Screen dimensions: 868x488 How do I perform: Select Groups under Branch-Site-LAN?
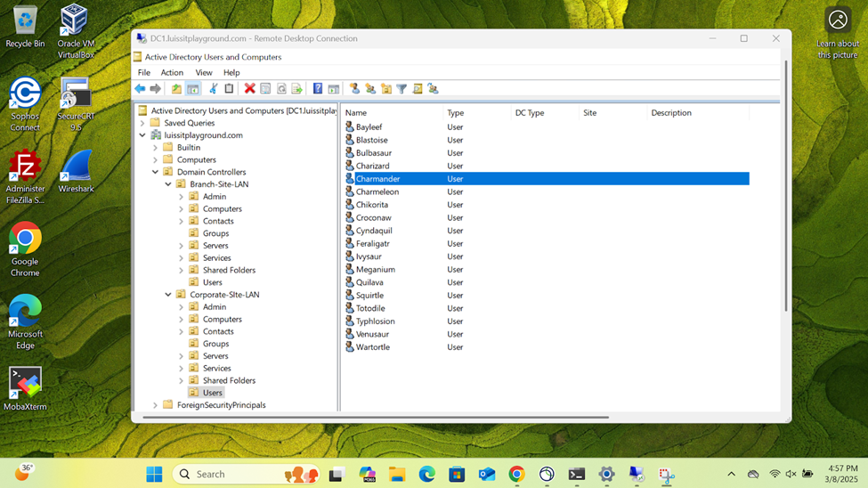pyautogui.click(x=215, y=233)
